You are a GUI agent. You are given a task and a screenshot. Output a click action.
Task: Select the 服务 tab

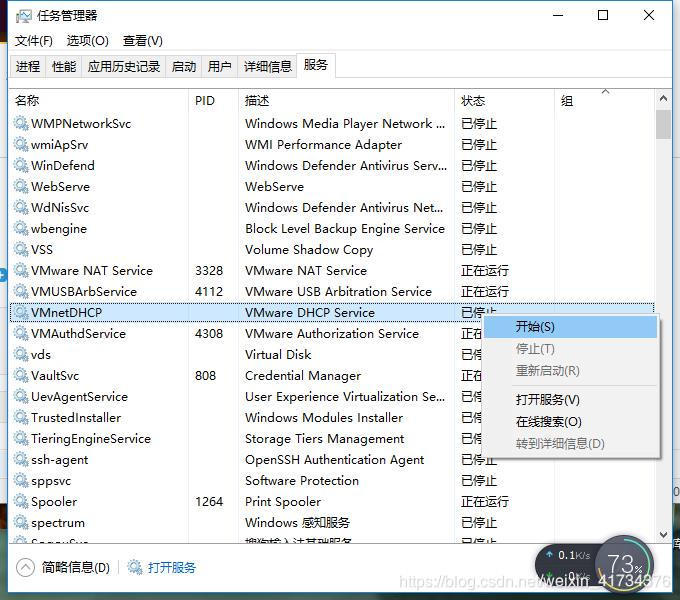click(316, 65)
